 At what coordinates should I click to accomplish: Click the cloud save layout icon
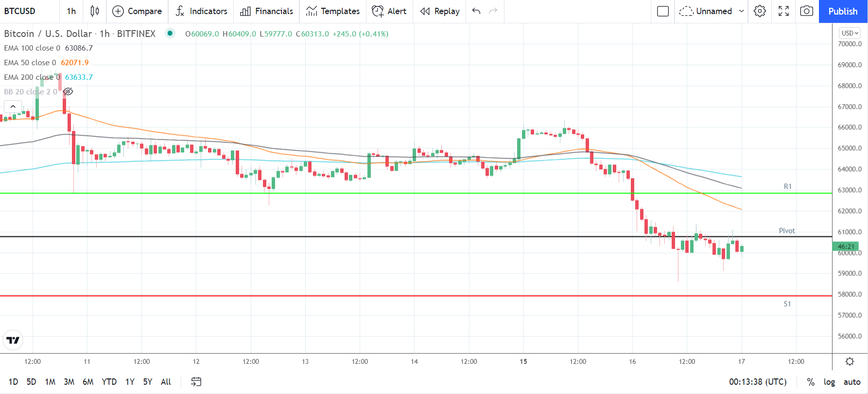point(686,11)
